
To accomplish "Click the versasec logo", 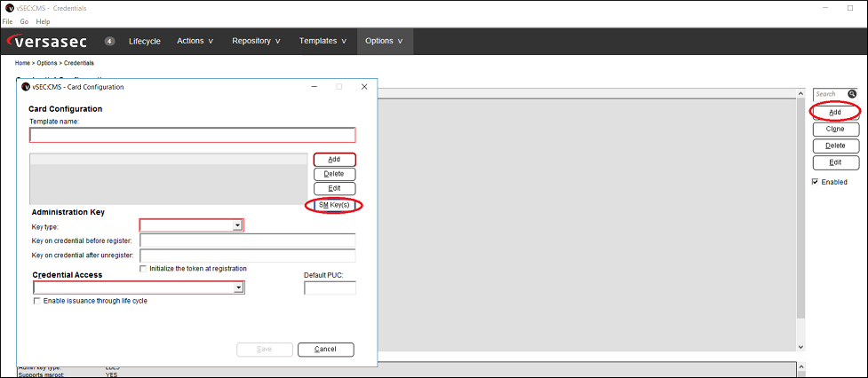I will tap(49, 42).
